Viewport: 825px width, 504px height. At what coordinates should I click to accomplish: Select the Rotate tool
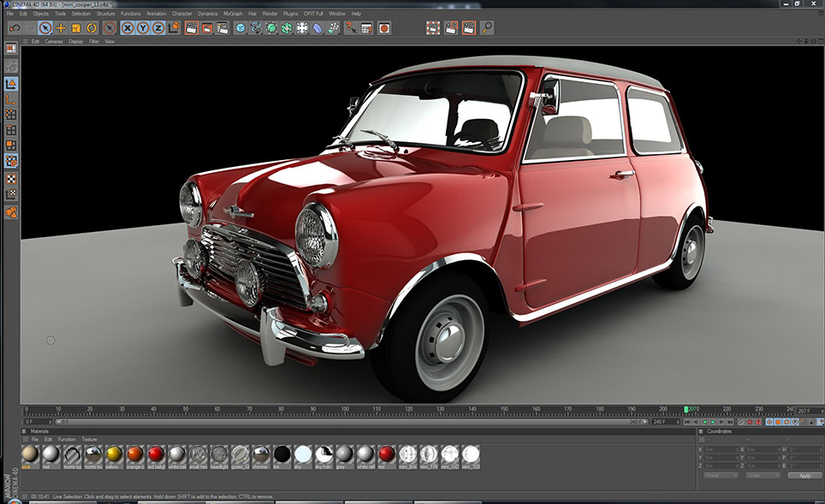point(92,28)
